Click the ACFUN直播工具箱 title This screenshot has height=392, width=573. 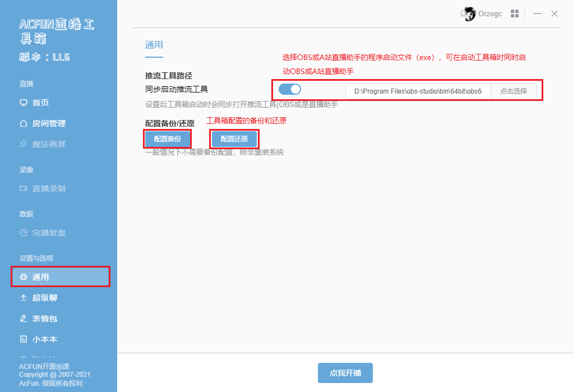pos(57,31)
